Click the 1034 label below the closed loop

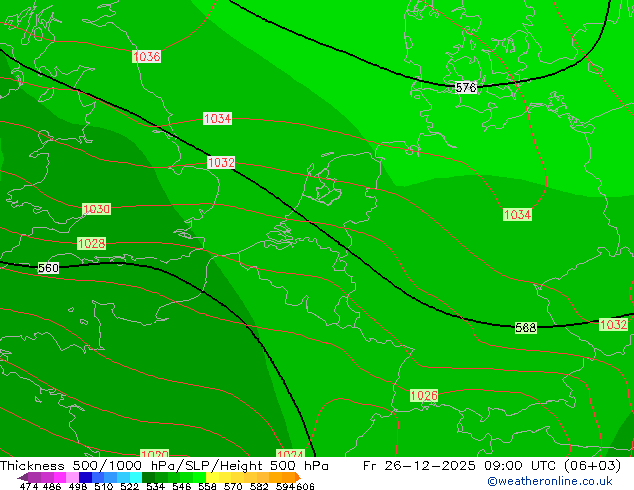point(518,214)
